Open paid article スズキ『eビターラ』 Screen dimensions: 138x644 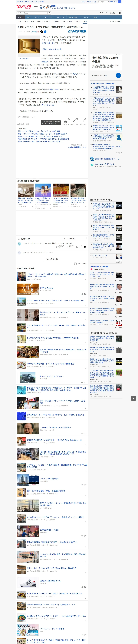point(102,274)
